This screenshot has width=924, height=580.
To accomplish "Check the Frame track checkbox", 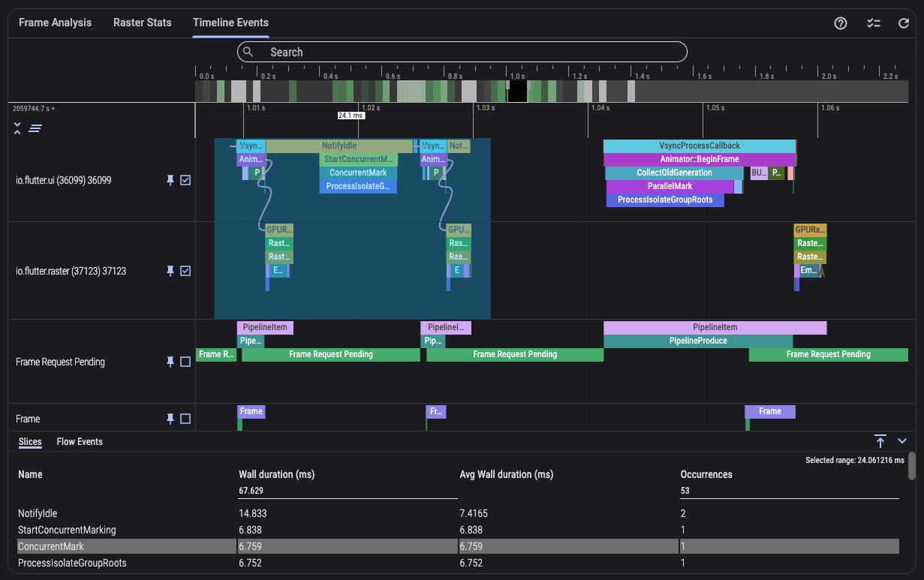I will tap(185, 419).
